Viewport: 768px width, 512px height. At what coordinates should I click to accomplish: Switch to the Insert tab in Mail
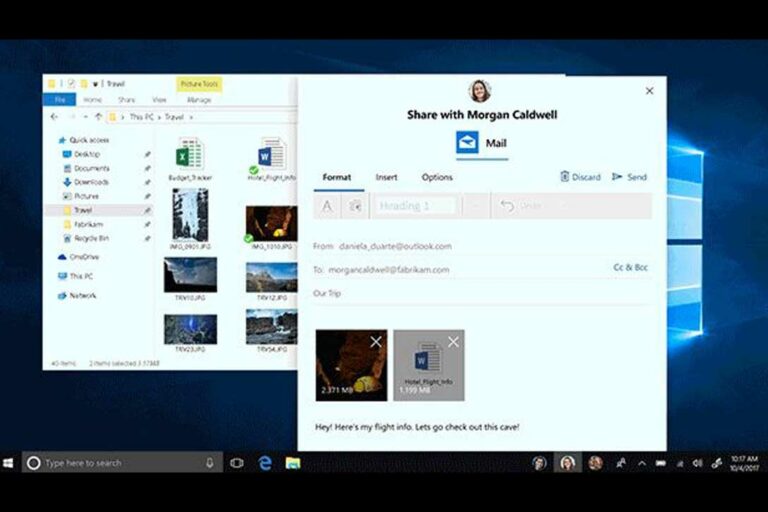386,177
